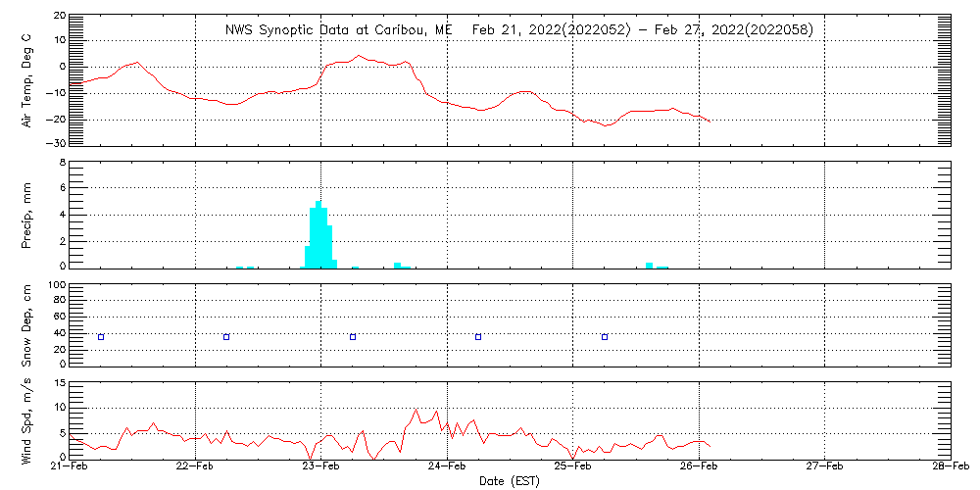Click the '21-Feb' date tick label
980x490 pixels.
click(70, 466)
